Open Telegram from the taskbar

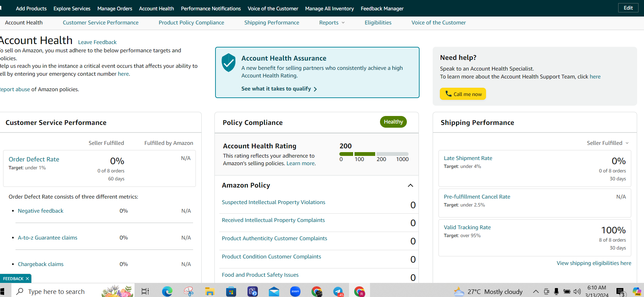pyautogui.click(x=338, y=291)
